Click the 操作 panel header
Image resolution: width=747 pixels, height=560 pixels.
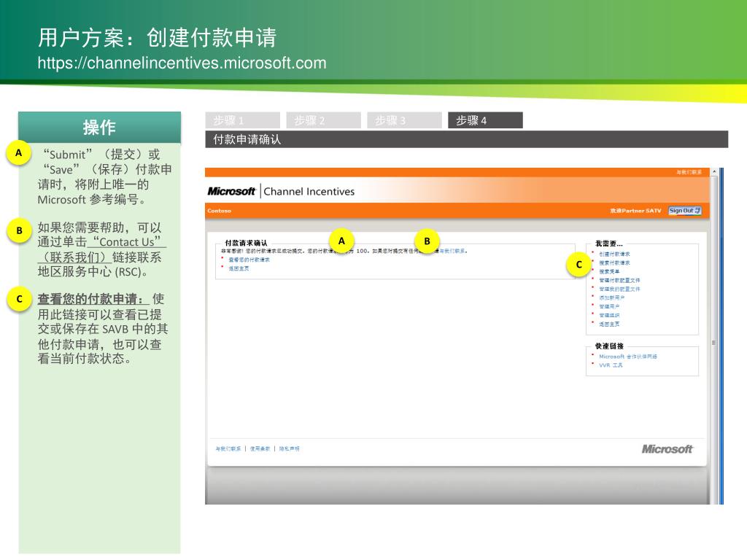tap(99, 127)
